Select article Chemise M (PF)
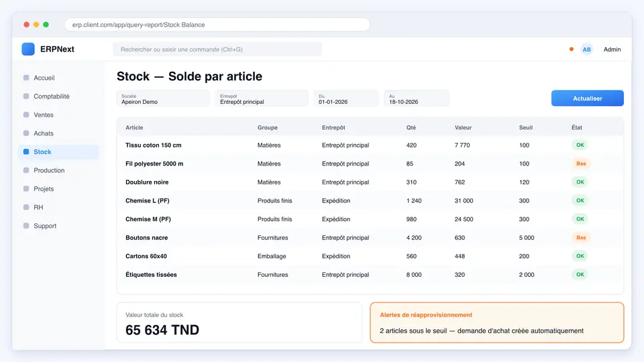 [x=148, y=219]
